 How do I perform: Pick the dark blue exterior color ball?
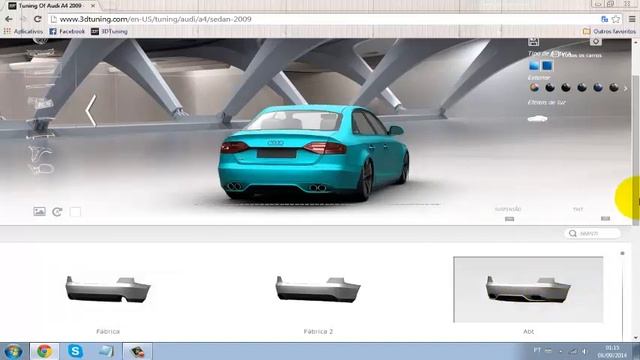point(598,87)
